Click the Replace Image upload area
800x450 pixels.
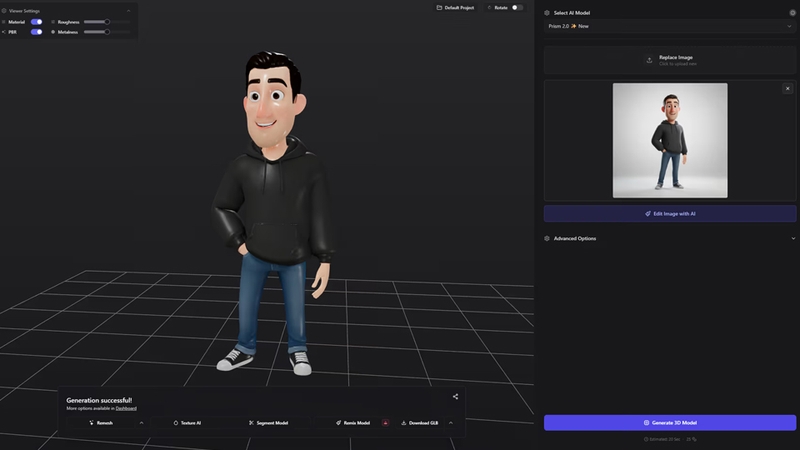tap(670, 60)
